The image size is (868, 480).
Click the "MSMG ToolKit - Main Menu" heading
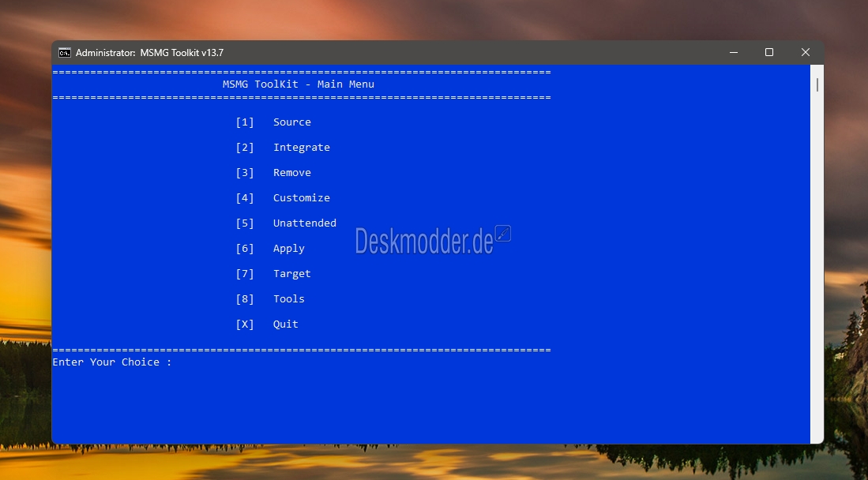(x=299, y=84)
